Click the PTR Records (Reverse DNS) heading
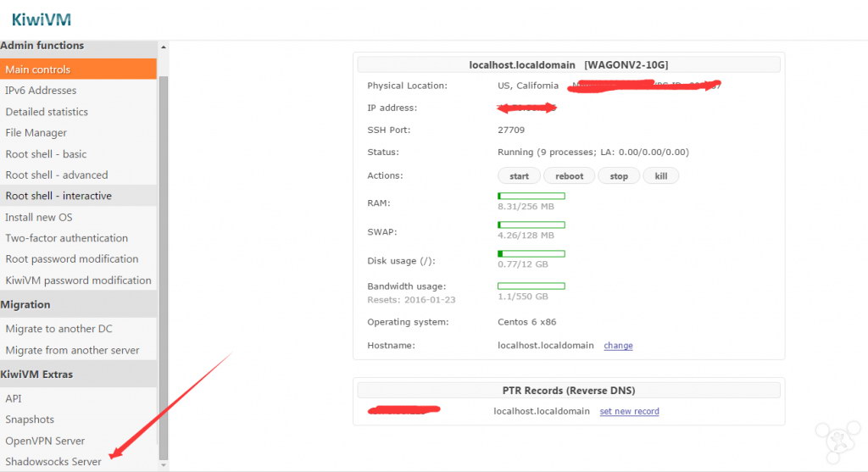Screen dimensions: 868x472 tap(569, 391)
